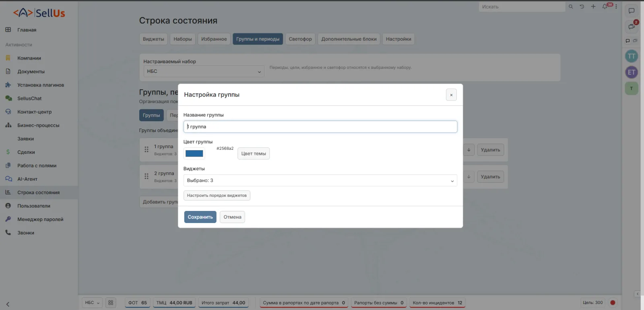This screenshot has height=310, width=644.
Task: Grab the drag handle of 2 группа
Action: click(x=147, y=176)
